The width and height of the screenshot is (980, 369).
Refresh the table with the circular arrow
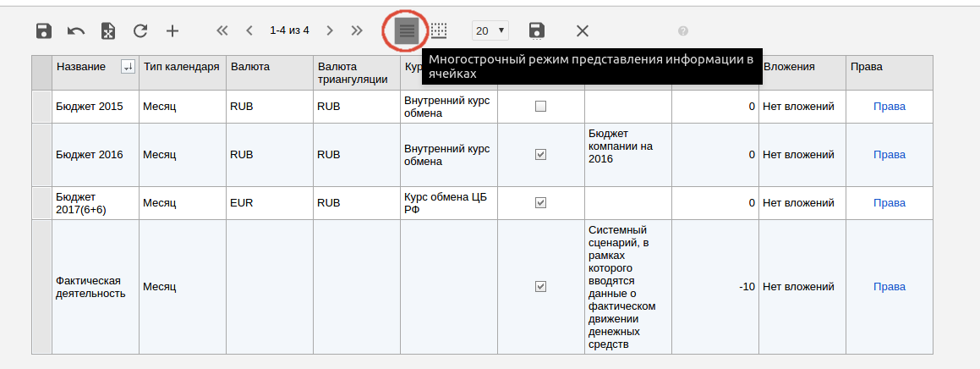[140, 30]
